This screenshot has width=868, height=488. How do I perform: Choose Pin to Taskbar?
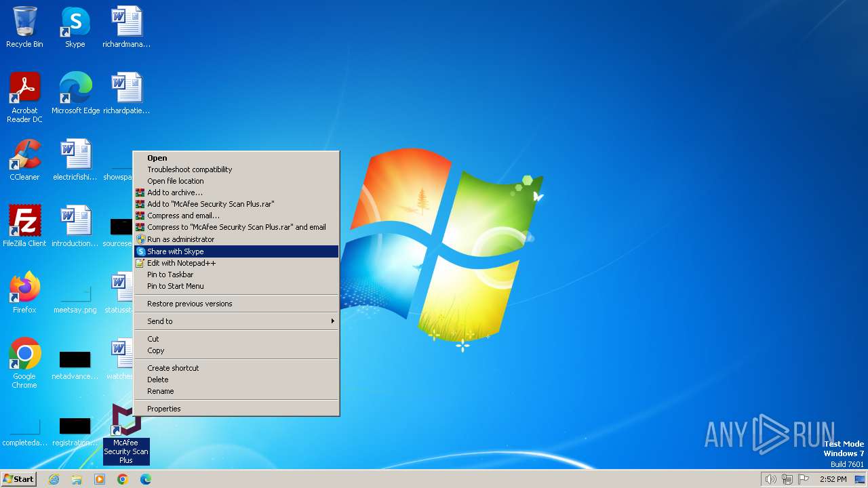tap(236, 274)
